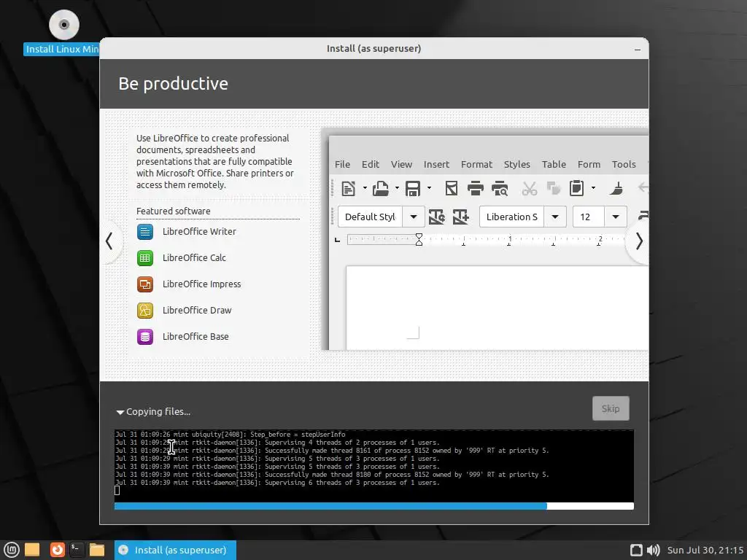Open the clock showing Sun Jul 30
The width and height of the screenshot is (747, 560).
(x=705, y=550)
